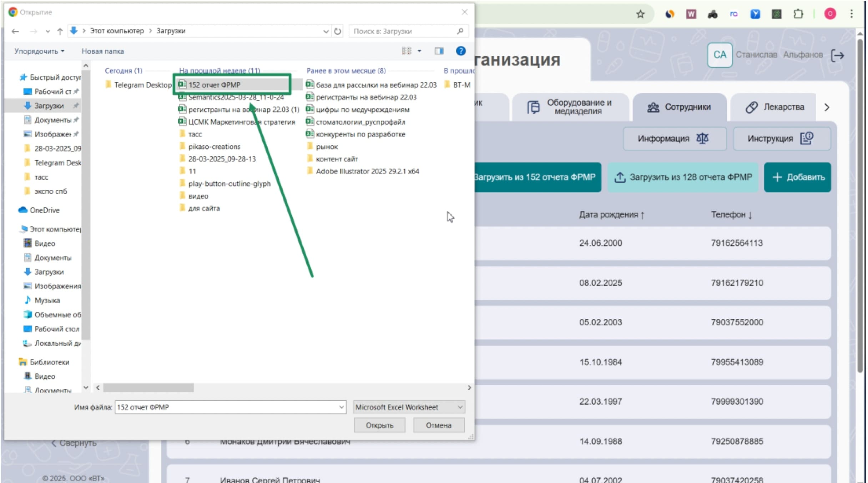Click the Ранее в этом месяце group header

coord(346,71)
